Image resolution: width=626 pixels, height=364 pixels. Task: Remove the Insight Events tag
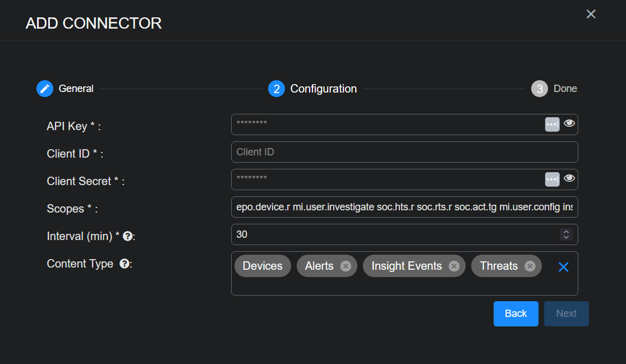pos(454,266)
